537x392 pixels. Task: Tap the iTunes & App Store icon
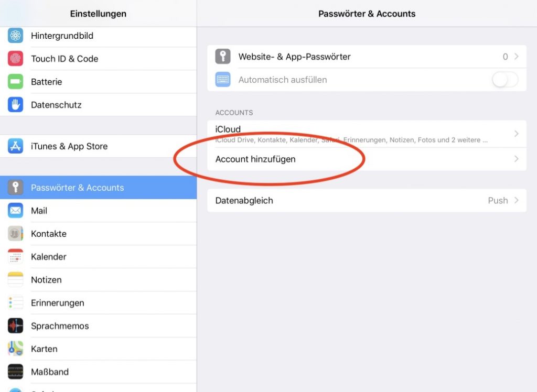[x=15, y=146]
